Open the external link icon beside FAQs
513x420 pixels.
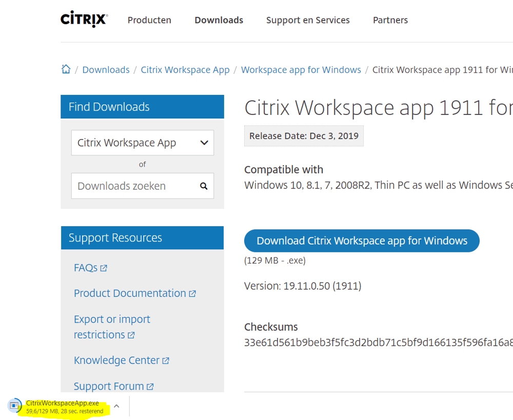point(104,267)
